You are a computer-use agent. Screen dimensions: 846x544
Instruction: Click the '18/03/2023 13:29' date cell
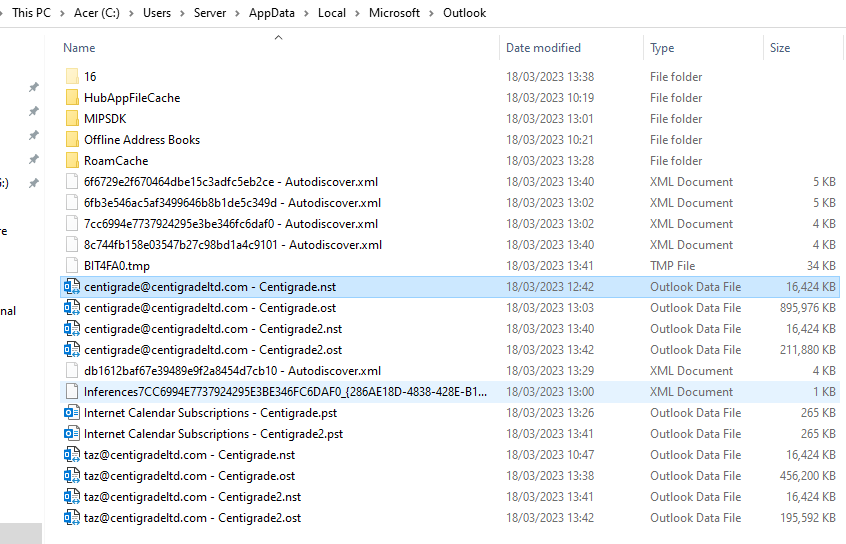click(x=550, y=371)
